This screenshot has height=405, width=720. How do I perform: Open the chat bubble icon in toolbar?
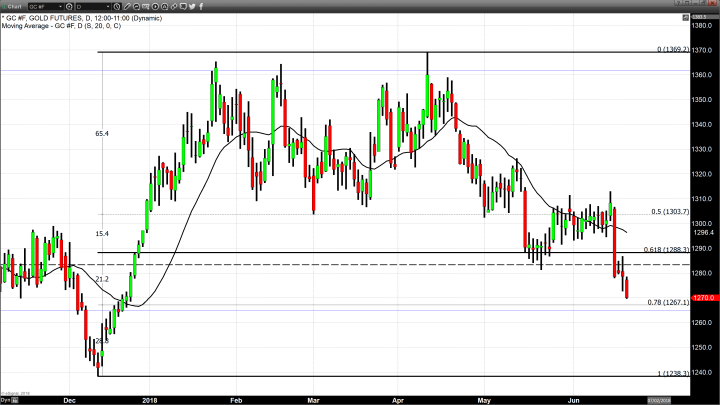[182, 6]
